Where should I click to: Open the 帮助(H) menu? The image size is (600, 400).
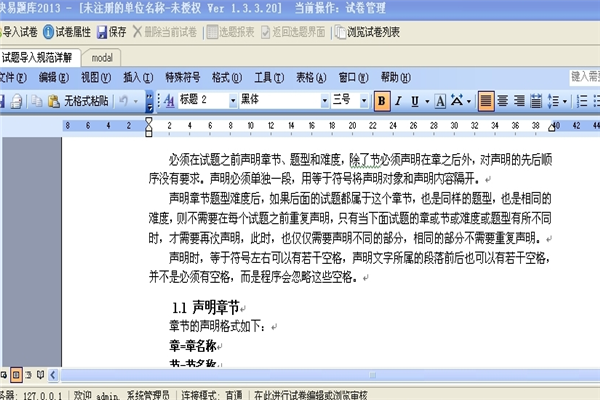pyautogui.click(x=396, y=78)
